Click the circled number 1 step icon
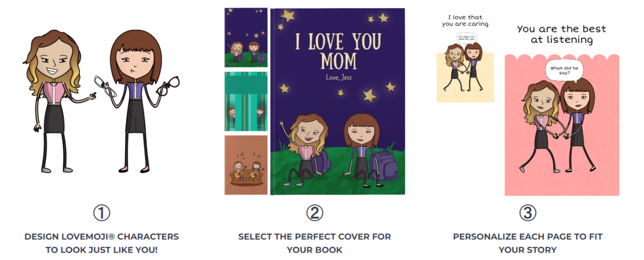This screenshot has width=644, height=260. [x=101, y=213]
